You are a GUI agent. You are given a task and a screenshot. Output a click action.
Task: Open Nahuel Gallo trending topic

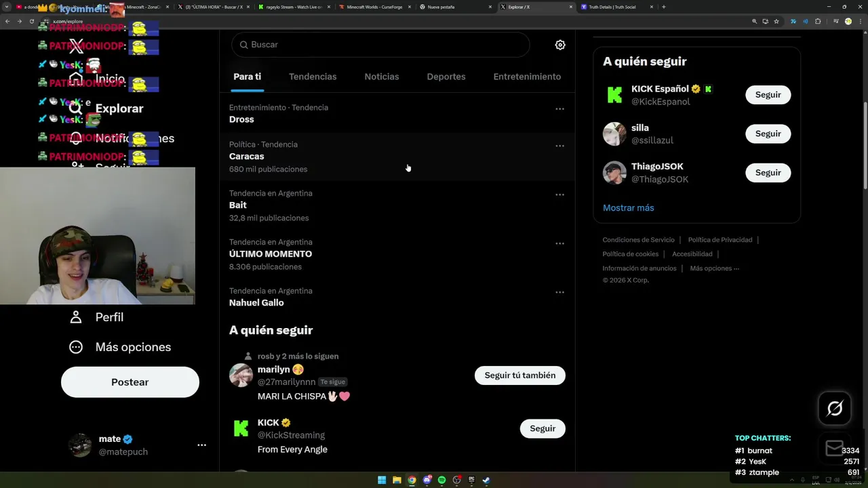[397, 297]
